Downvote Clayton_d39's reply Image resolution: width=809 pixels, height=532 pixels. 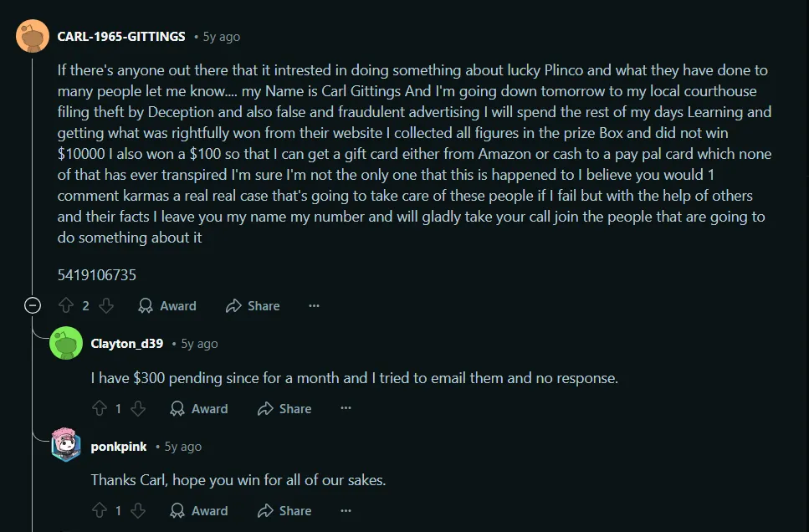coord(138,408)
